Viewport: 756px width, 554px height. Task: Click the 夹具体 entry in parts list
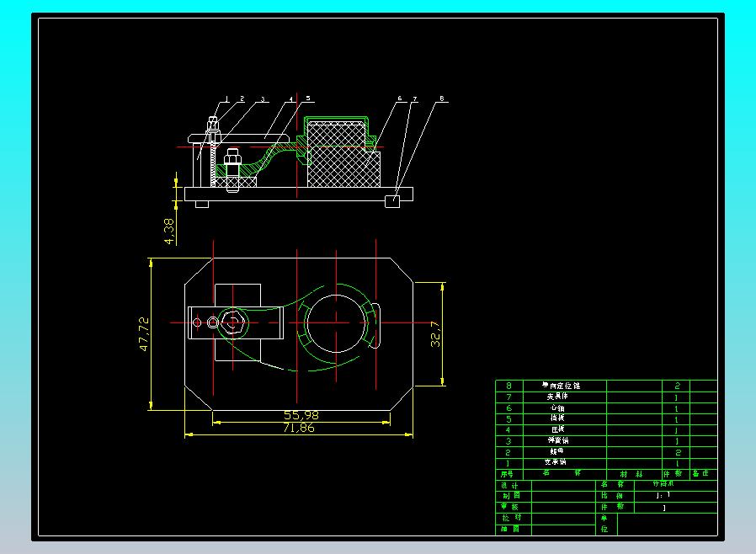pyautogui.click(x=557, y=397)
